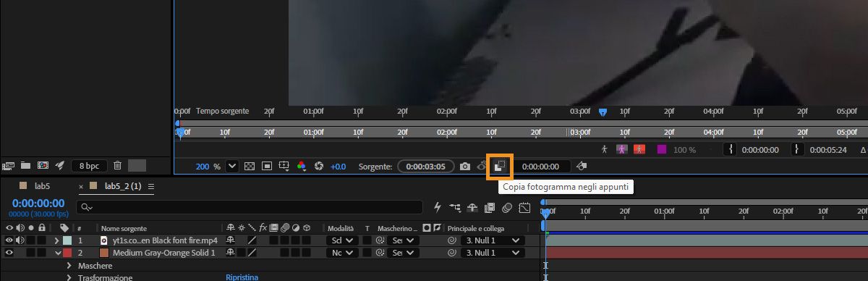Click the teal label color of layer 1
Image resolution: width=868 pixels, height=281 pixels.
point(67,240)
